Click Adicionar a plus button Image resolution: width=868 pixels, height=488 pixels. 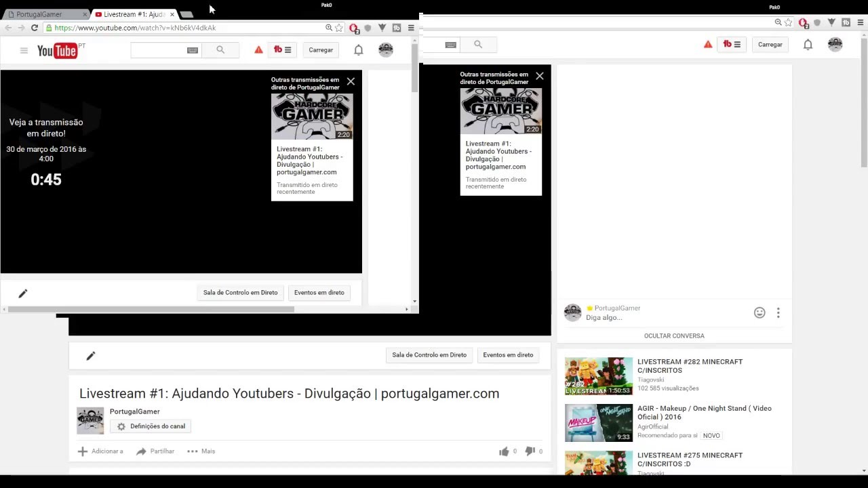[x=100, y=451]
